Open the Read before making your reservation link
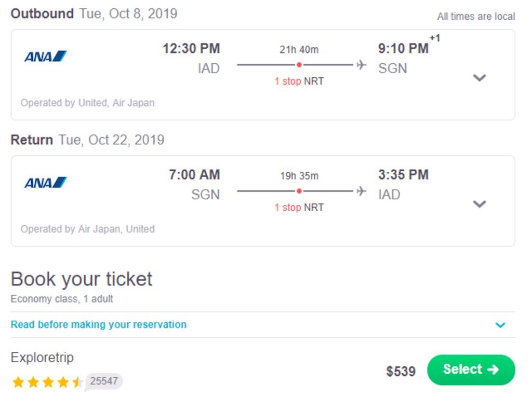This screenshot has height=397, width=532. (99, 324)
